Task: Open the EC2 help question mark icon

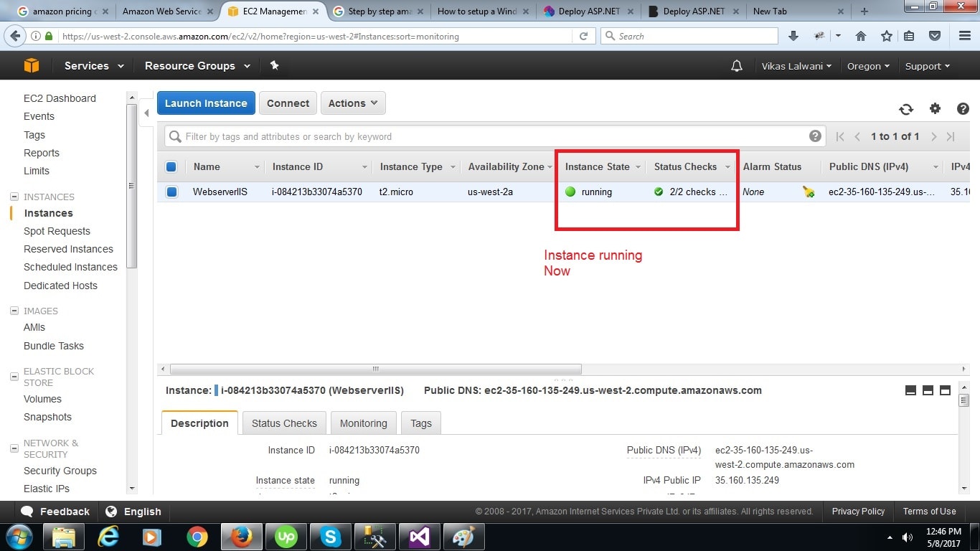Action: click(x=963, y=109)
